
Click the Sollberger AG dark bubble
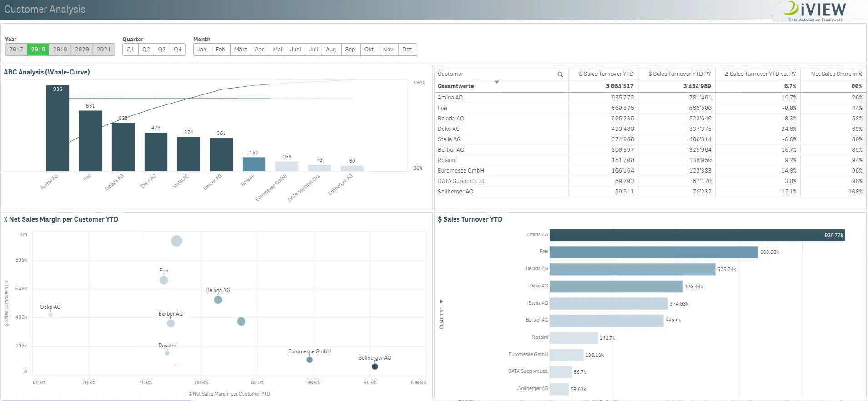click(374, 366)
